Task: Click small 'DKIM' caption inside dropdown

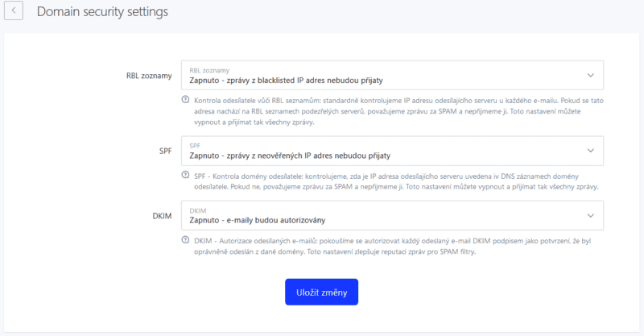Action: (197, 210)
